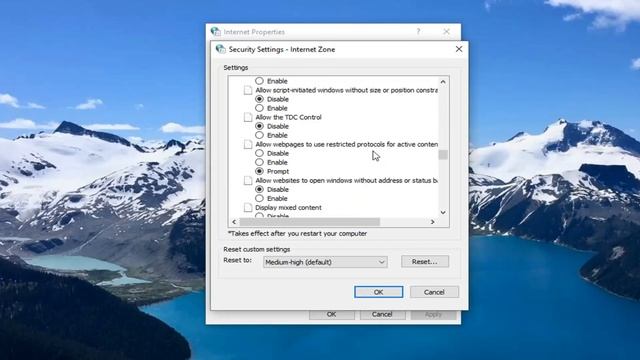
Task: Confirm Security Settings with OK
Action: pos(378,292)
